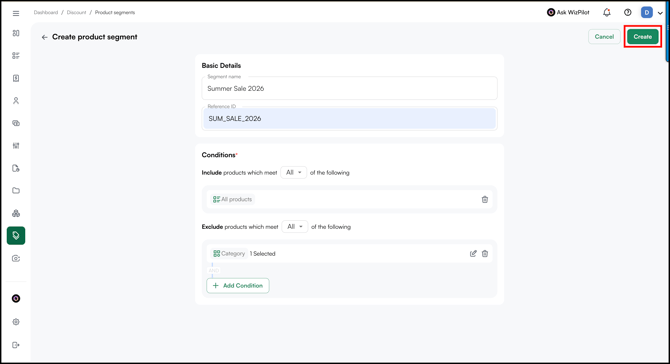Image resolution: width=670 pixels, height=364 pixels.
Task: Open the customers person icon in the sidebar
Action: 16,100
